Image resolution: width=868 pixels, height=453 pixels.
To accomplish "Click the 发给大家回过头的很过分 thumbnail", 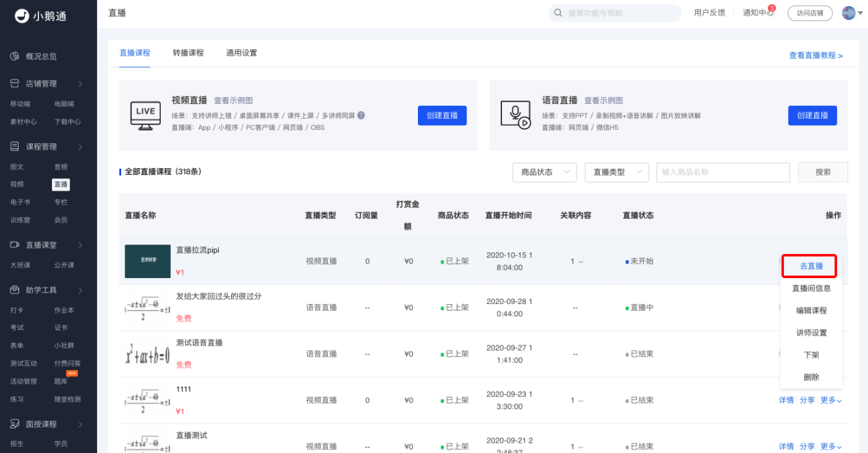I will (x=147, y=308).
